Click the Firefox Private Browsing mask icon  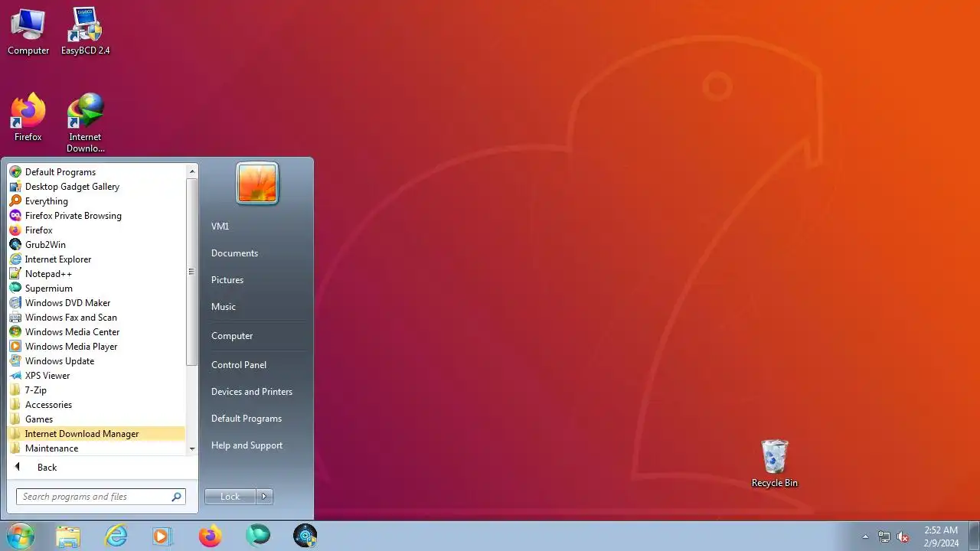coord(15,216)
